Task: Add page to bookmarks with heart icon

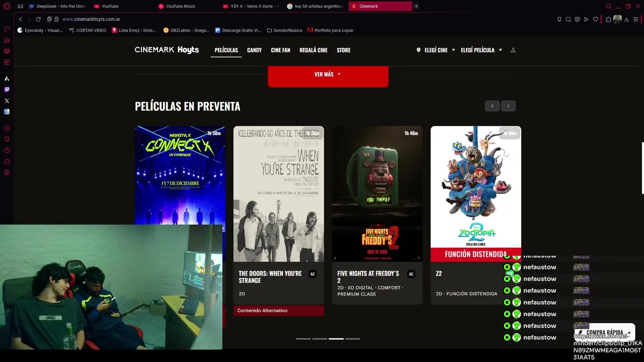Action: pyautogui.click(x=595, y=19)
